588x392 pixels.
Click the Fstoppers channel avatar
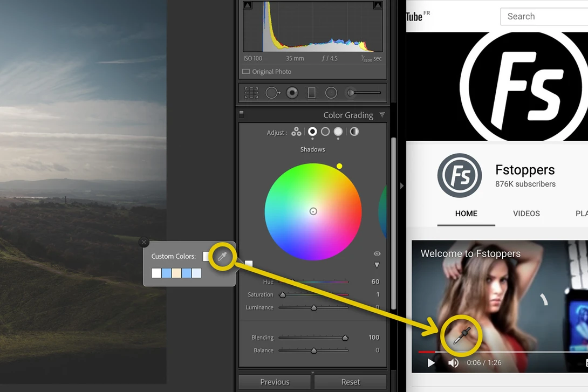click(x=460, y=175)
